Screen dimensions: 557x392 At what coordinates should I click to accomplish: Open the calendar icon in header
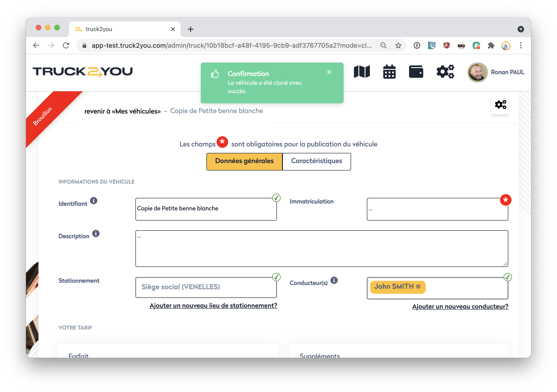[x=389, y=72]
